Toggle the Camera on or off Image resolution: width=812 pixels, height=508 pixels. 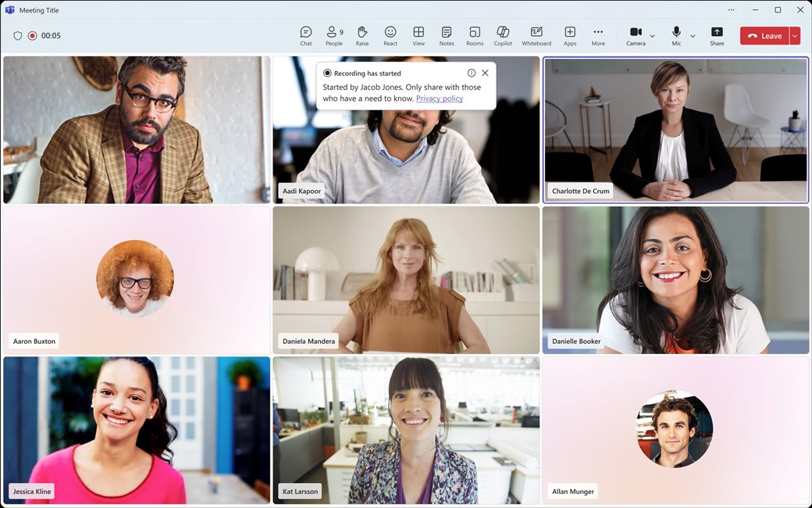(636, 35)
